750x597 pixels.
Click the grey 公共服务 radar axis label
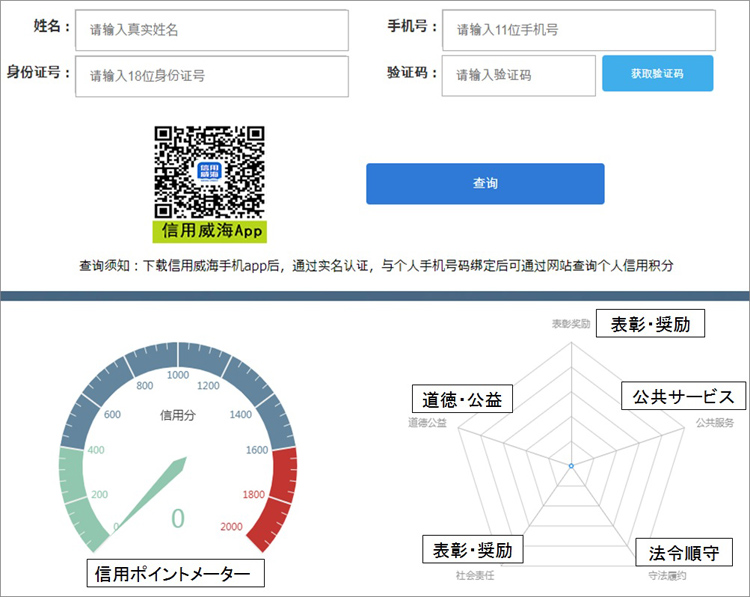[715, 423]
